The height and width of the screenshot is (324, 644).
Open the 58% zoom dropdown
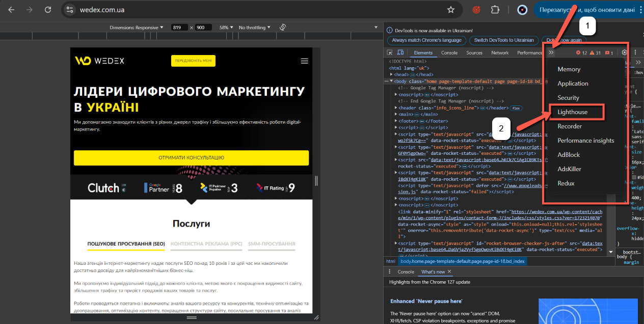point(226,27)
